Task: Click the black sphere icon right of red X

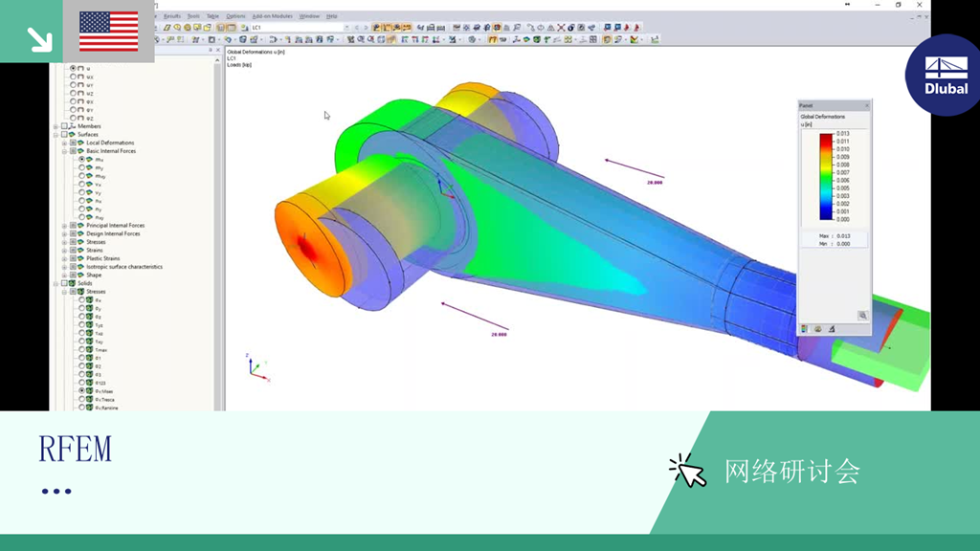Action: [x=570, y=28]
